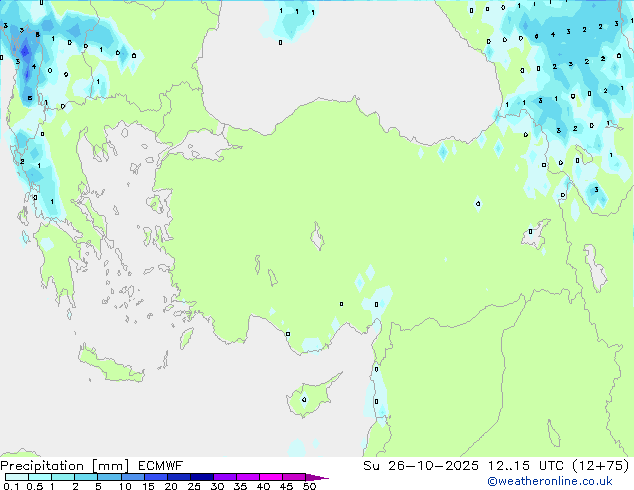The width and height of the screenshot is (634, 490).
Task: Click the legend value label 10
Action: click(x=125, y=487)
